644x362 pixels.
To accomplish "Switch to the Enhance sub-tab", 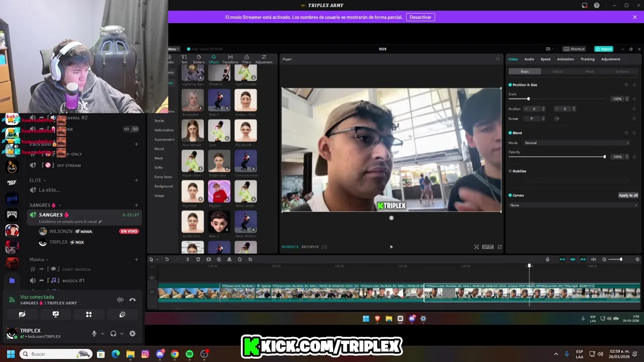I will 622,71.
